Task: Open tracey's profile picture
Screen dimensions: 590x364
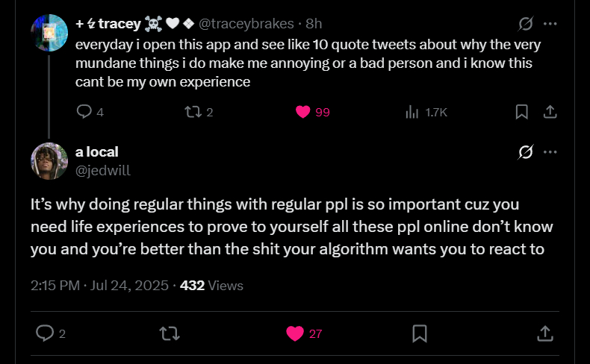Action: pyautogui.click(x=49, y=32)
